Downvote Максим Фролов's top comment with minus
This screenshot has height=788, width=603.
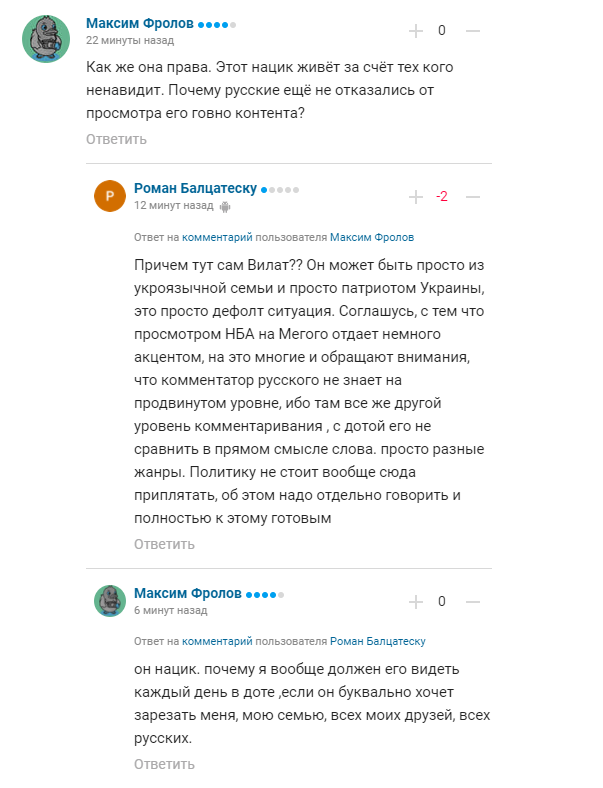(x=473, y=31)
